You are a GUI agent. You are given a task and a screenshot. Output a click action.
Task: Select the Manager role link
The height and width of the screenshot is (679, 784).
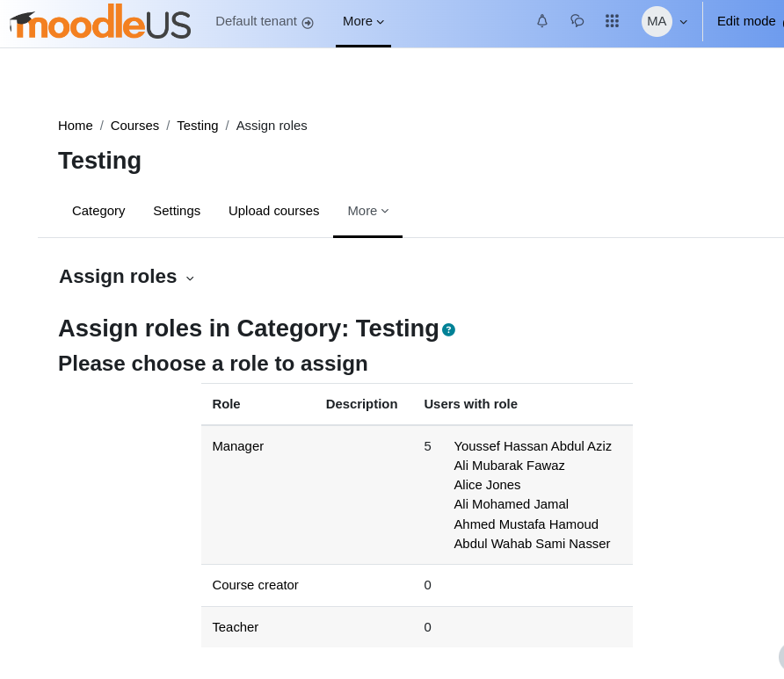[237, 446]
